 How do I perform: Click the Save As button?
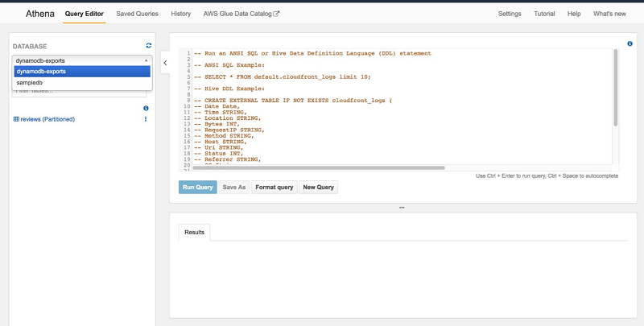pyautogui.click(x=234, y=188)
